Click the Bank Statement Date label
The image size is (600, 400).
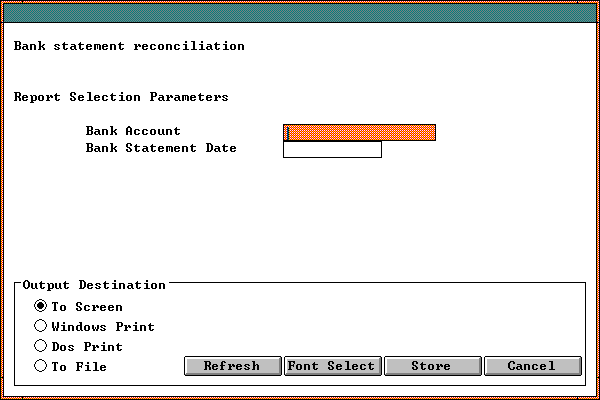[161, 148]
